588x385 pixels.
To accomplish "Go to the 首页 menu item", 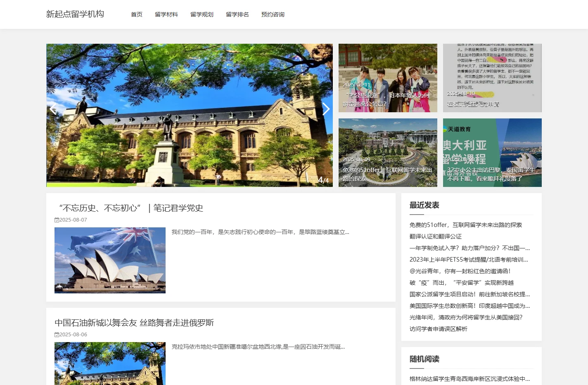I will coord(137,14).
